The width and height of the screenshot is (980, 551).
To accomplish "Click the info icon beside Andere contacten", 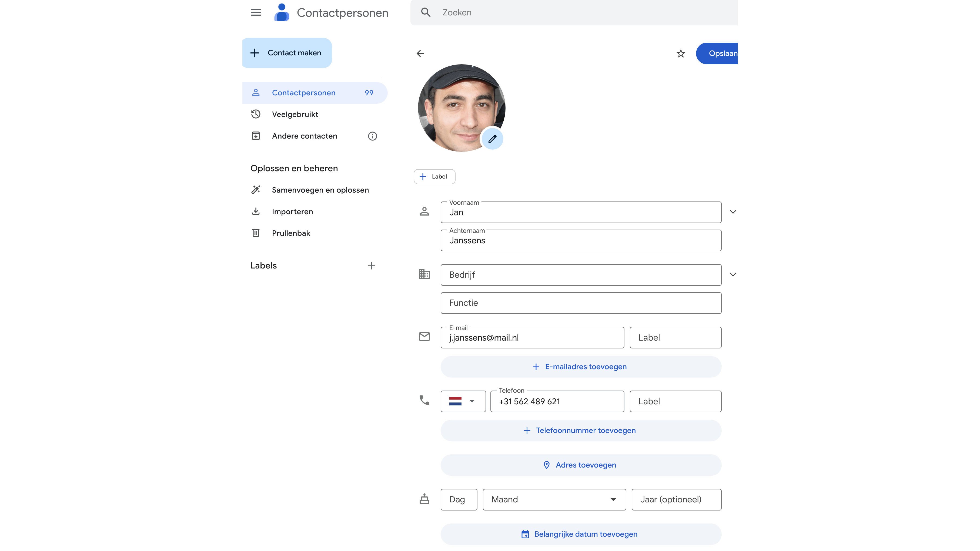I will 372,136.
